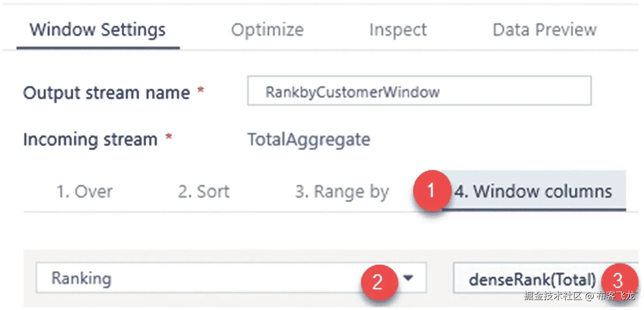Click the RankbyCustomerWindow output stream name field
The height and width of the screenshot is (310, 644).
point(419,91)
